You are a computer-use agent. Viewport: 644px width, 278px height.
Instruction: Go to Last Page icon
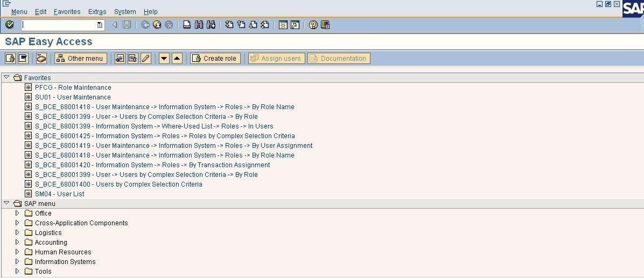click(x=265, y=25)
